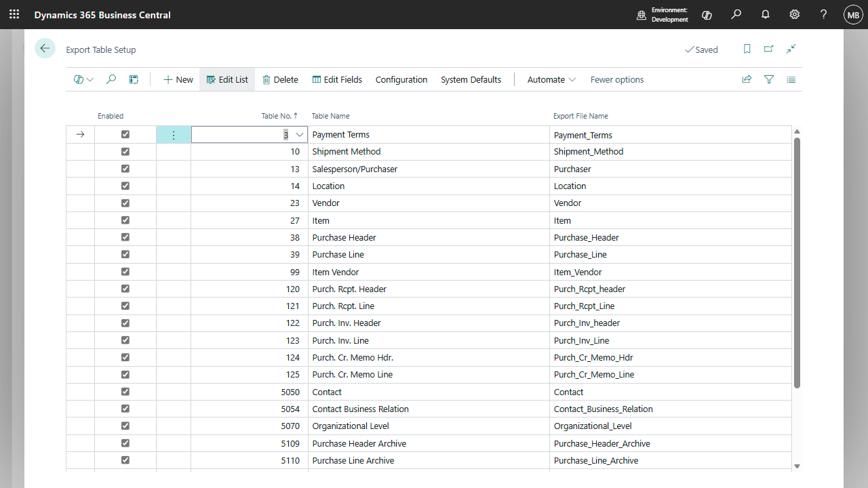
Task: Open Edit Fields action
Action: click(337, 79)
